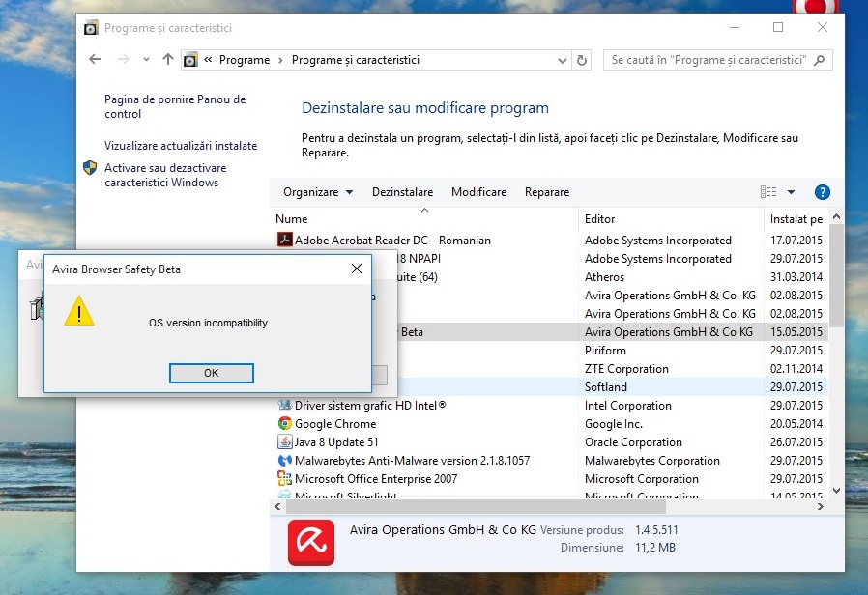
Task: Click the magnifier icon in search box
Action: (x=820, y=60)
